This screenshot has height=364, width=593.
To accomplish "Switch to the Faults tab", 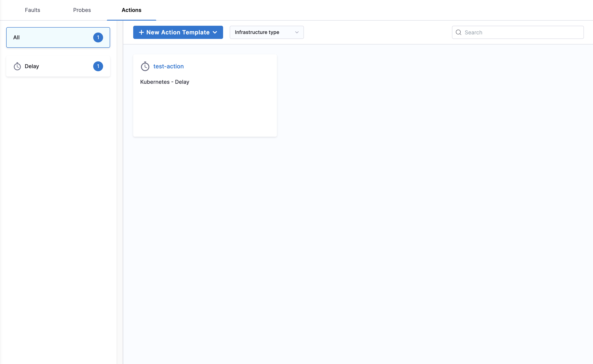I will coord(32,10).
